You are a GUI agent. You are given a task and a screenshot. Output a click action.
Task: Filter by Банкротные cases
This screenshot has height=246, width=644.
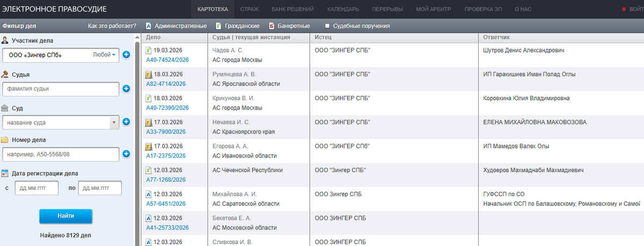coord(289,26)
